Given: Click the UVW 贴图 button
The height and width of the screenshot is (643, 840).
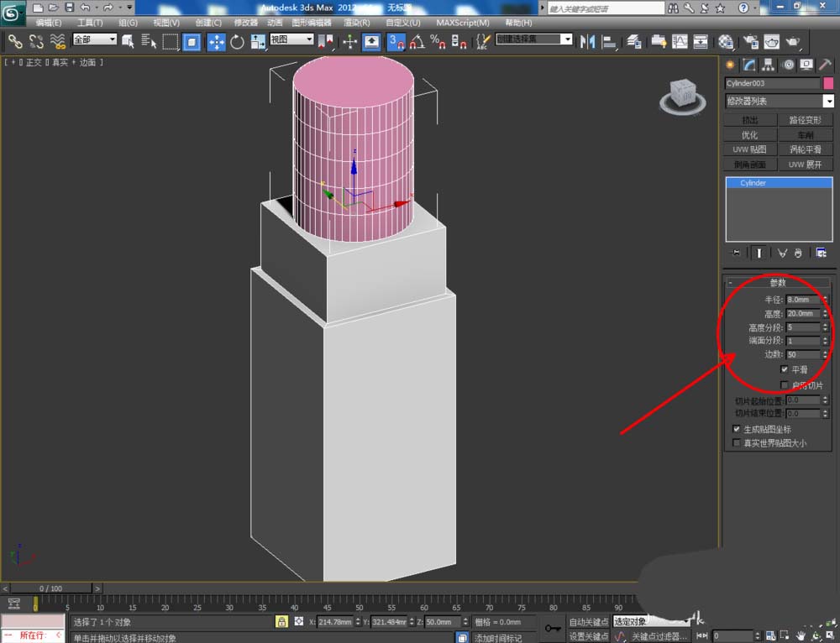Looking at the screenshot, I should pyautogui.click(x=749, y=149).
